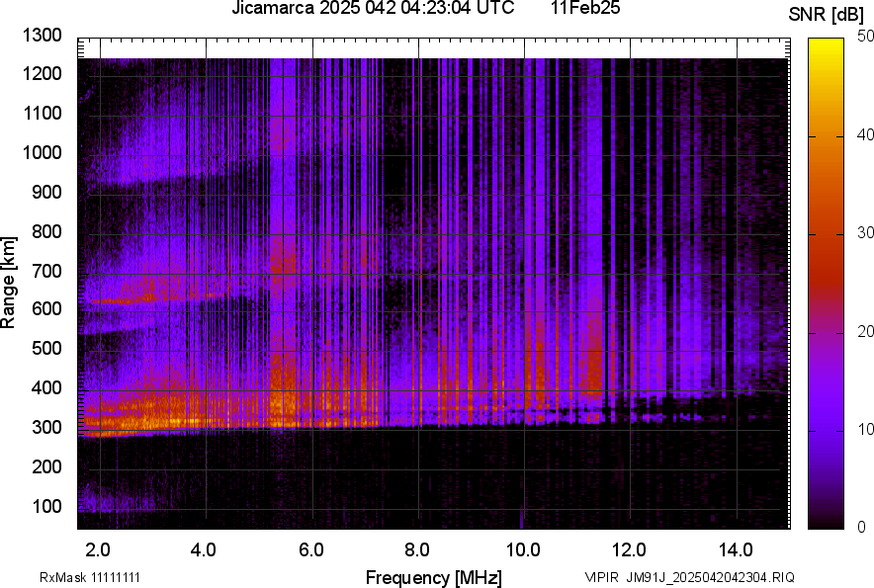Click the Frequency [MHz] axis label
The width and height of the screenshot is (874, 588).
pos(433,577)
